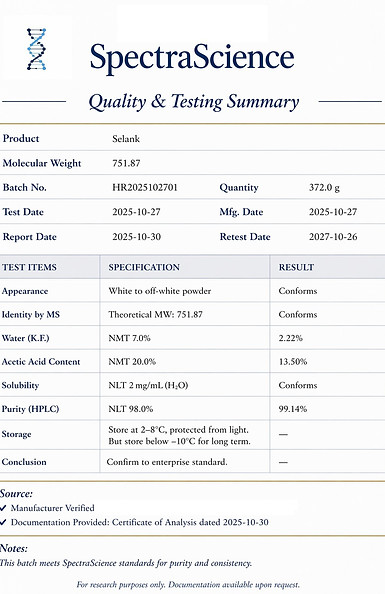Click the Retest Date value 2027-10-26
The width and height of the screenshot is (385, 594).
pos(333,237)
